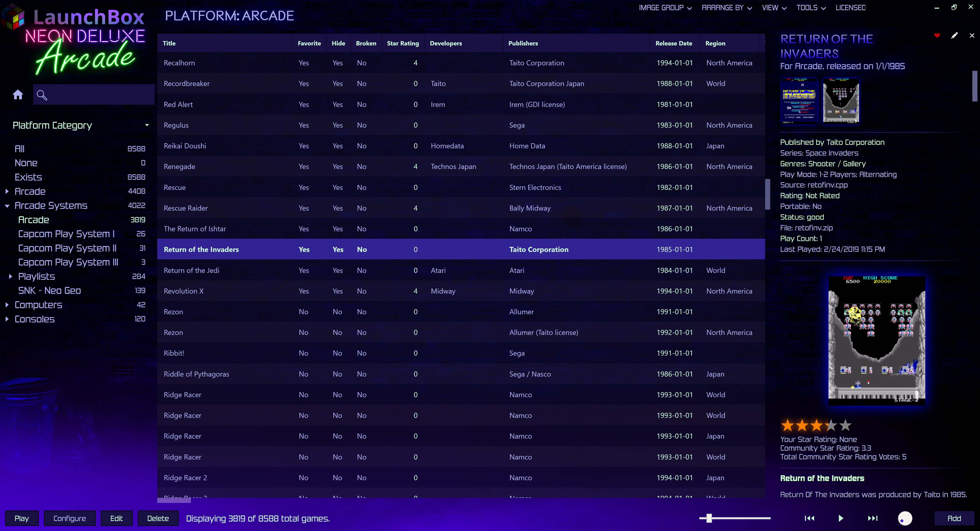Click the Edit button
The height and width of the screenshot is (531, 980).
tap(116, 518)
